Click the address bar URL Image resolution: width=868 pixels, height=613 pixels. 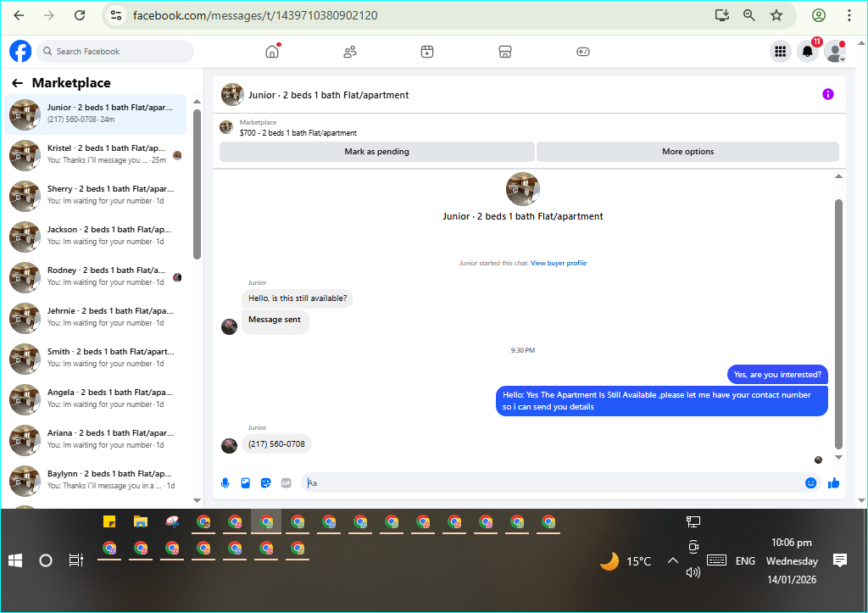(x=255, y=15)
